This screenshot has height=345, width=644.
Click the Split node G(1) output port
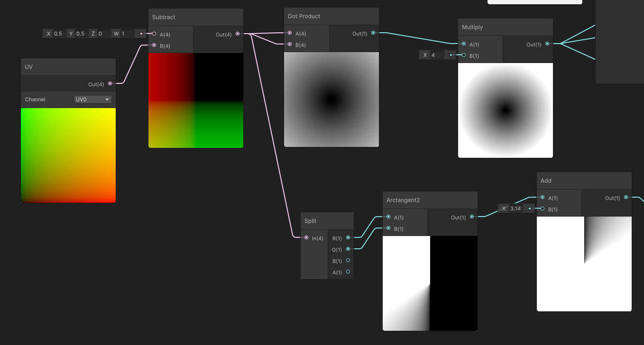(348, 249)
